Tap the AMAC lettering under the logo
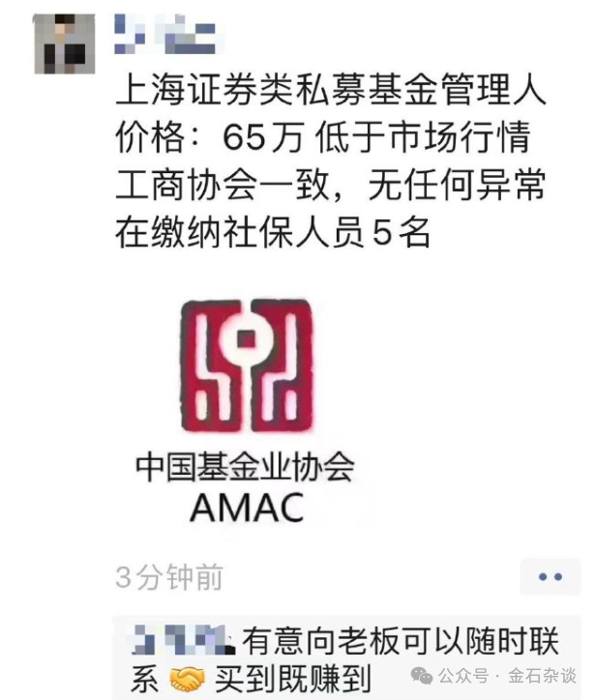Screen dimensions: 596x700 click(247, 508)
